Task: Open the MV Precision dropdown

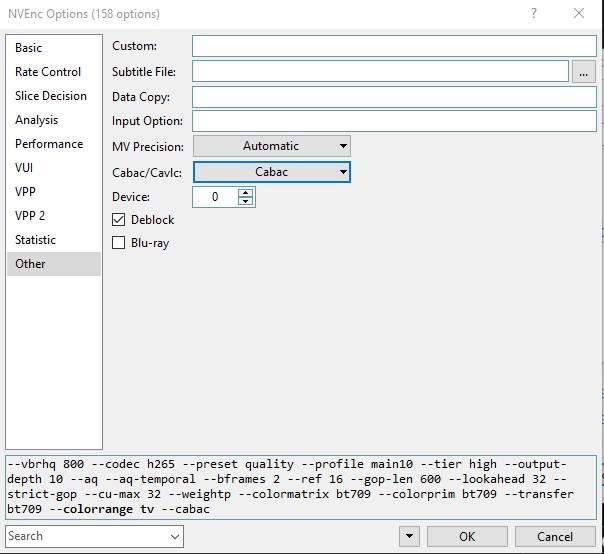Action: point(272,146)
